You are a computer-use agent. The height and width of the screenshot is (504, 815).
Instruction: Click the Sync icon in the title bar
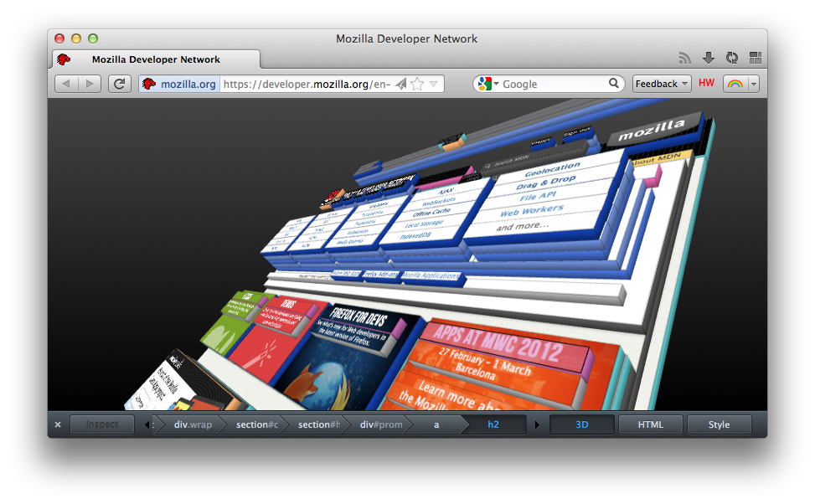[731, 57]
